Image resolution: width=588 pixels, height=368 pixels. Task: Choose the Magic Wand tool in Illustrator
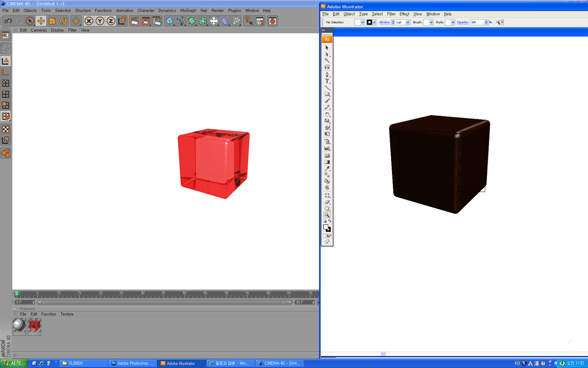click(327, 61)
